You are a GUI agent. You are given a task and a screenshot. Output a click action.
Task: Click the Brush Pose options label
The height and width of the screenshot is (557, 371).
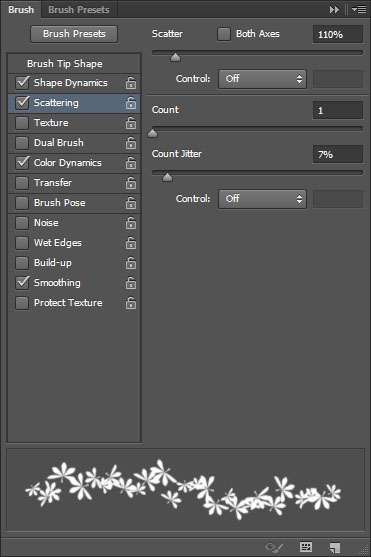[x=59, y=203]
